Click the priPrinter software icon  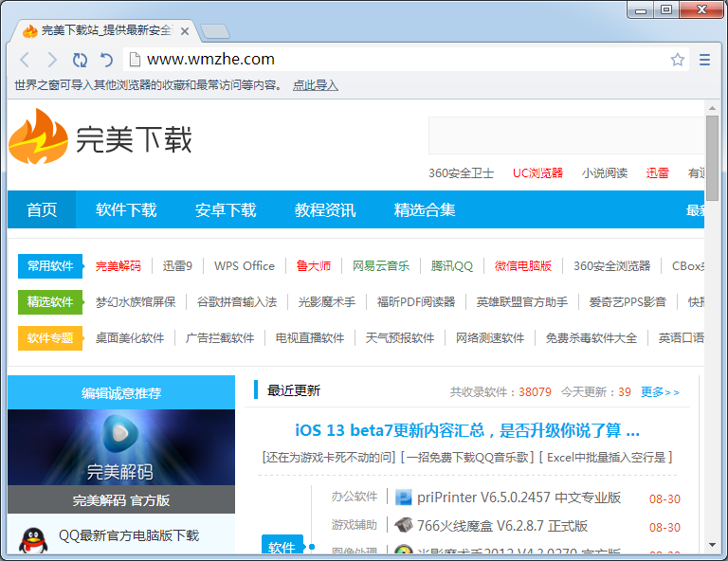[x=404, y=498]
